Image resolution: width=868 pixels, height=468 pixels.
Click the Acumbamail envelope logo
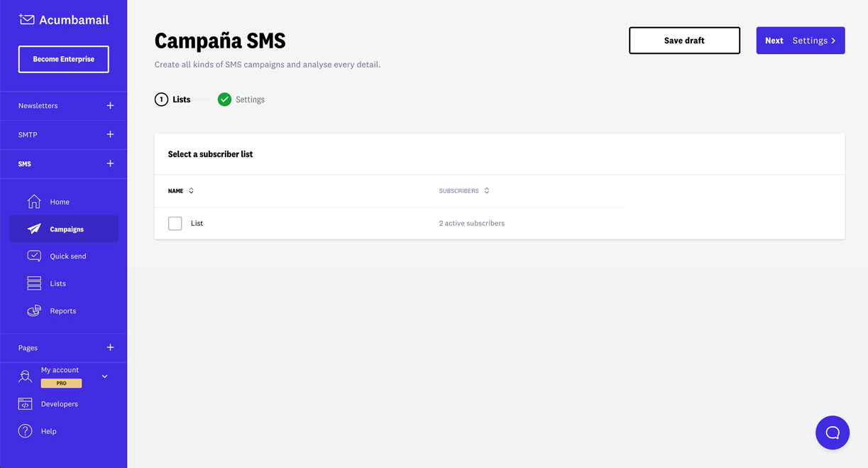point(27,20)
